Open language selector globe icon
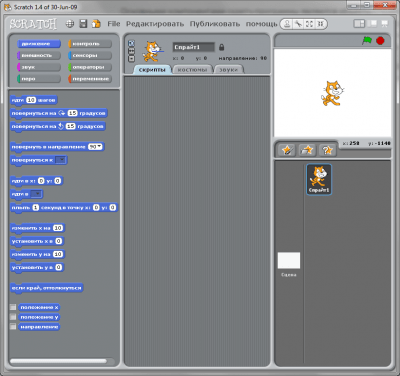The width and height of the screenshot is (400, 376). point(70,24)
